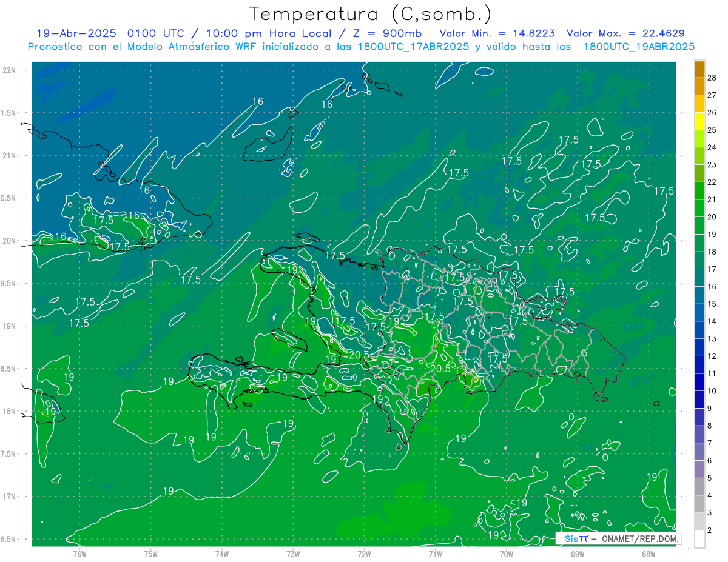Click the "76W" longitude axis label

(x=80, y=554)
